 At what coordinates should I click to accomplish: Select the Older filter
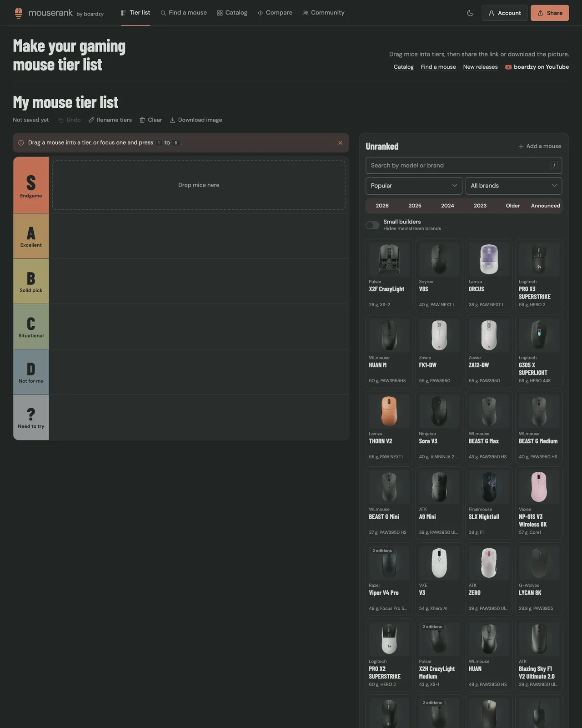coord(513,206)
